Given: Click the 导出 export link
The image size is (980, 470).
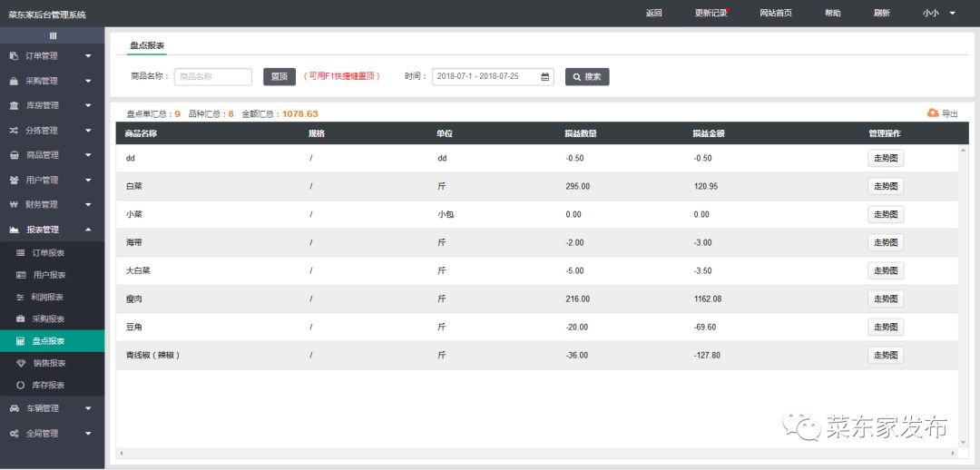Looking at the screenshot, I should pos(949,113).
